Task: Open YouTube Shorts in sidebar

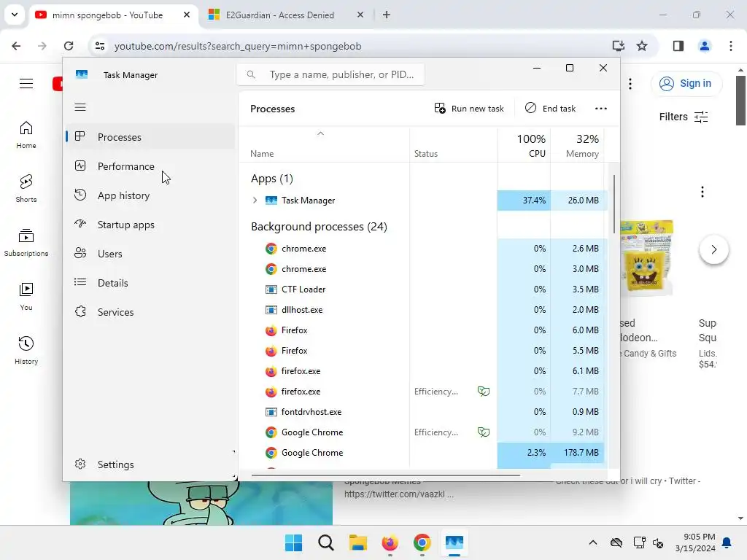Action: [x=26, y=189]
